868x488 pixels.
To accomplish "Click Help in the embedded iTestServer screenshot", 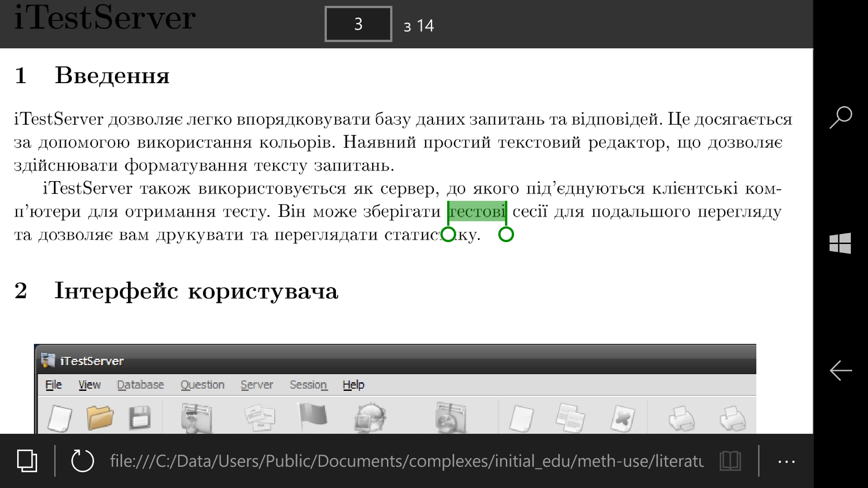I will click(354, 385).
